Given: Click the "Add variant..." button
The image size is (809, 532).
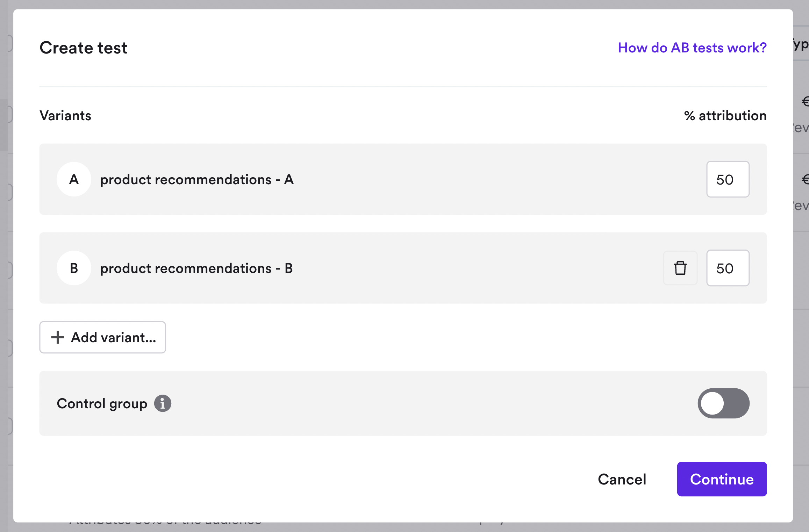Looking at the screenshot, I should point(102,337).
